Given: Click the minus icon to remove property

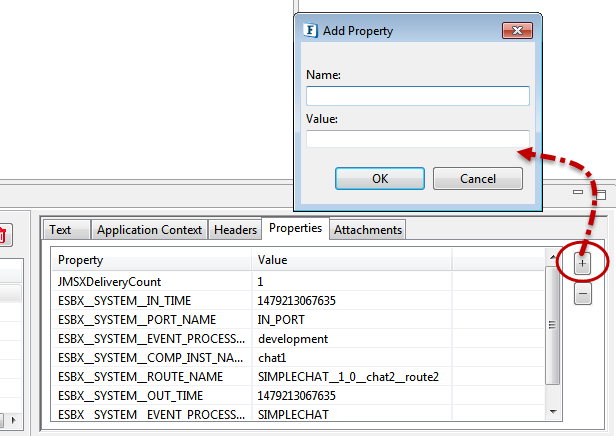Looking at the screenshot, I should [583, 295].
